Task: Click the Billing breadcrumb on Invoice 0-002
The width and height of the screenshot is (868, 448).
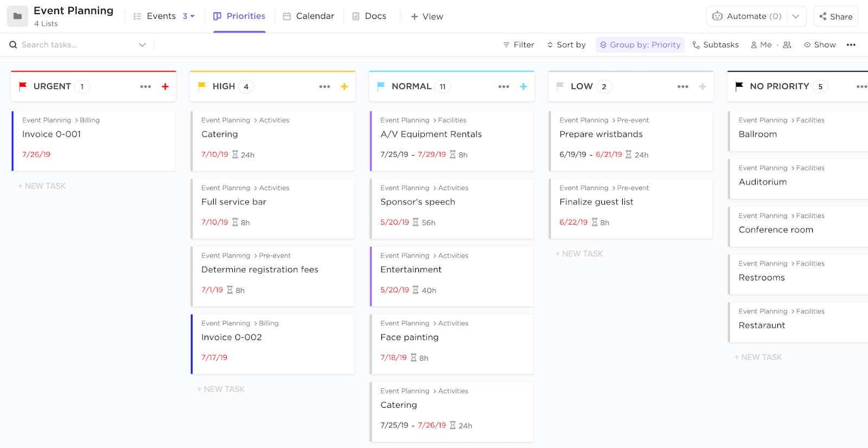Action: pos(269,323)
